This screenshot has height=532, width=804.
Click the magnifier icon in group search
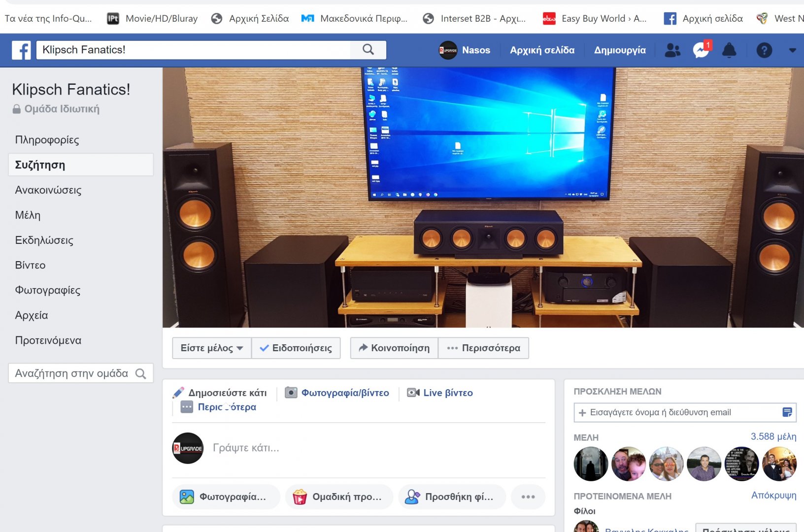[x=141, y=374]
